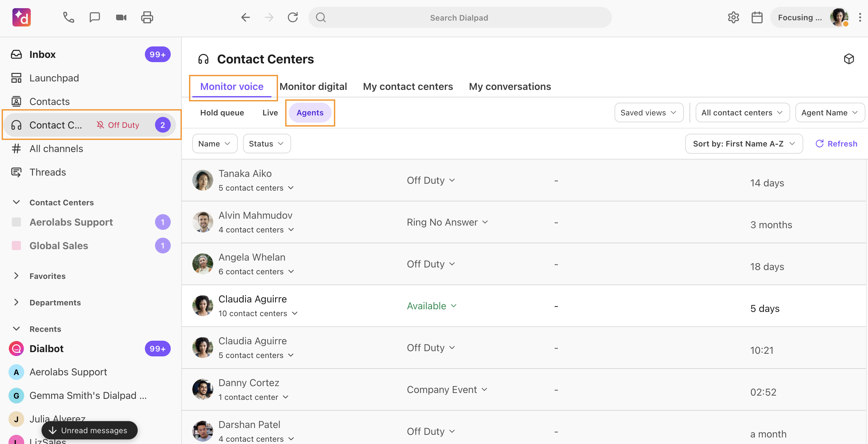Open Launchpad in the sidebar
The width and height of the screenshot is (868, 444).
tap(90, 78)
